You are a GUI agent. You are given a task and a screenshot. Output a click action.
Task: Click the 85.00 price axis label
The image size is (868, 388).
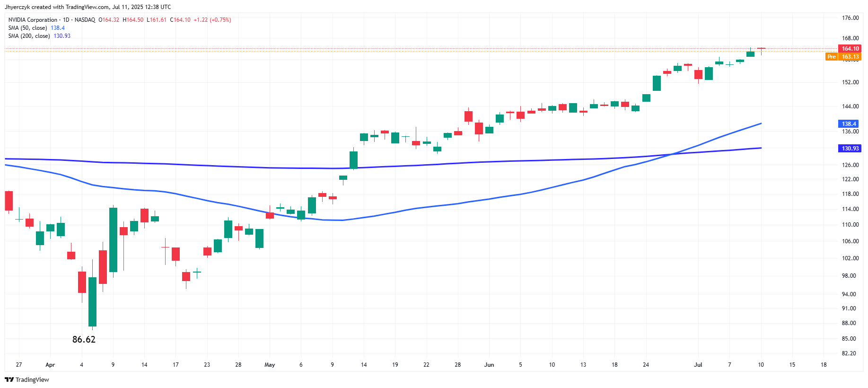tap(849, 339)
